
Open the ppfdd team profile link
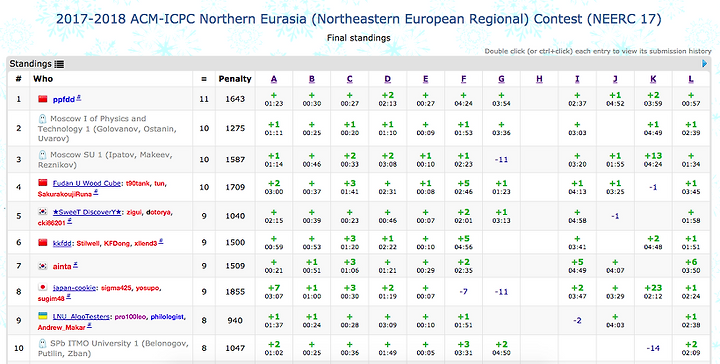64,100
